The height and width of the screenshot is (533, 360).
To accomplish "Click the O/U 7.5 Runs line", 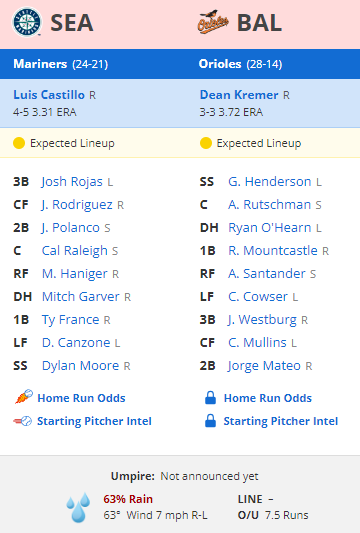I will point(273,515).
